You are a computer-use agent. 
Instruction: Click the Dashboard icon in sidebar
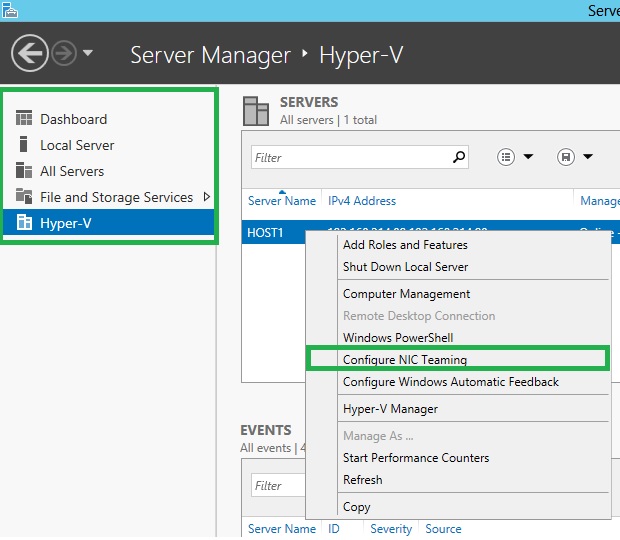pos(24,118)
